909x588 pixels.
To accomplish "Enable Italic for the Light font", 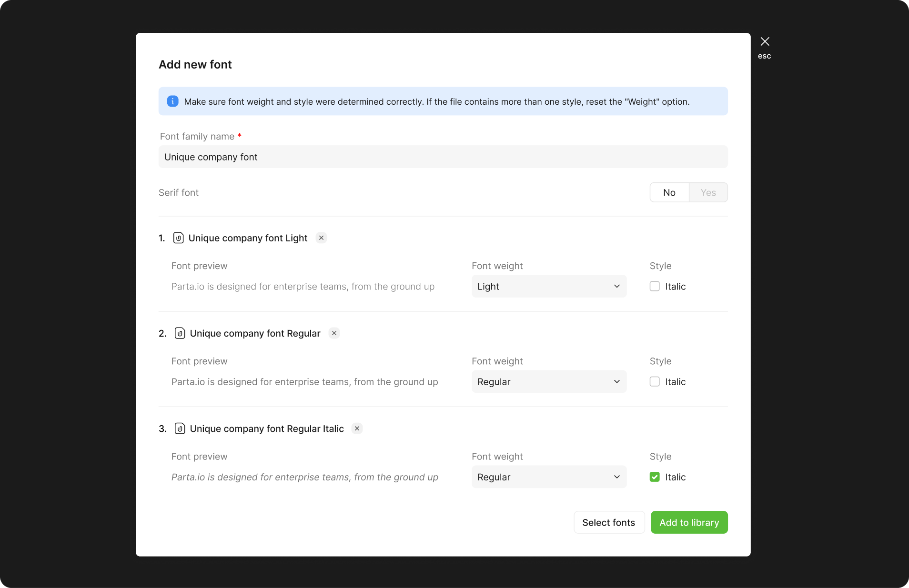I will pos(655,287).
